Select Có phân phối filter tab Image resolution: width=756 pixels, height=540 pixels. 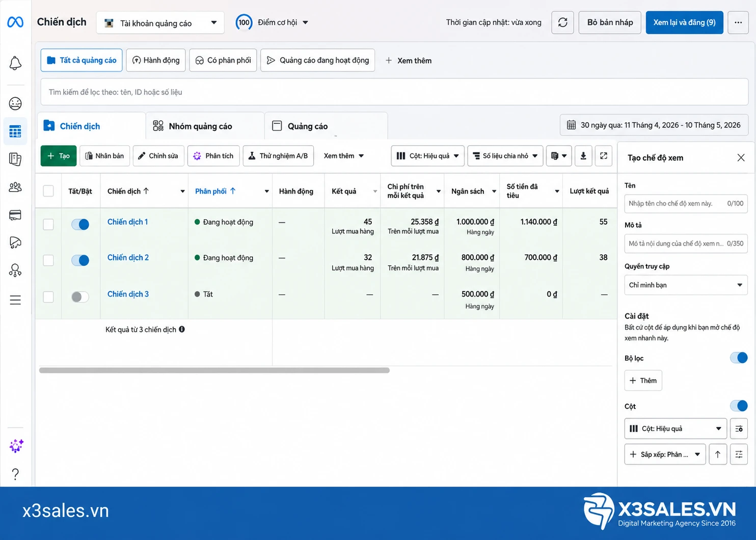click(223, 60)
